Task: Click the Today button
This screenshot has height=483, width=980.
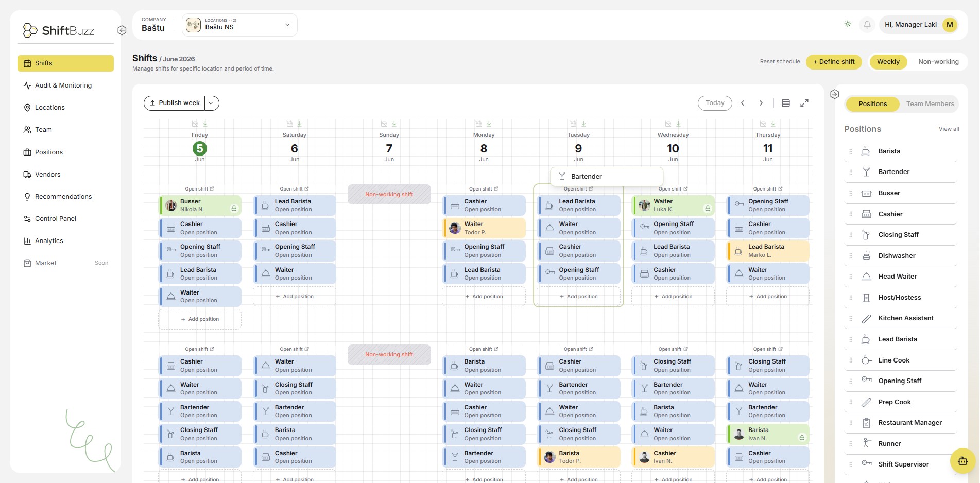Action: (x=715, y=103)
